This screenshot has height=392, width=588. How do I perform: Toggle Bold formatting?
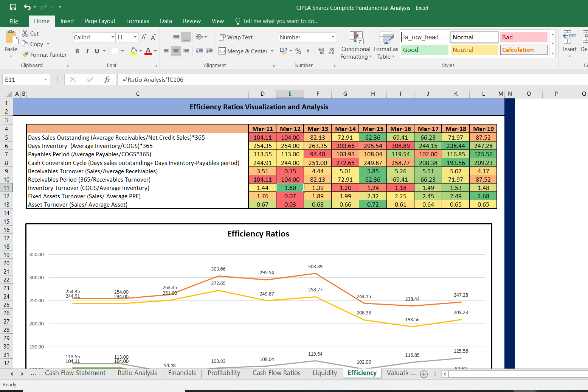(77, 51)
